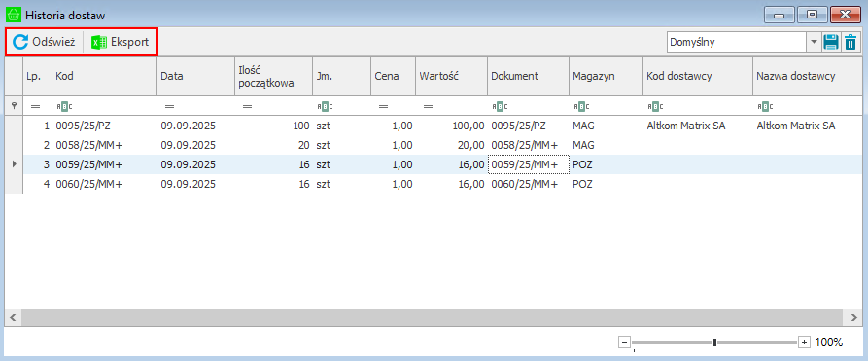Export the list with the Eksport button
This screenshot has width=868, height=361.
click(x=121, y=42)
